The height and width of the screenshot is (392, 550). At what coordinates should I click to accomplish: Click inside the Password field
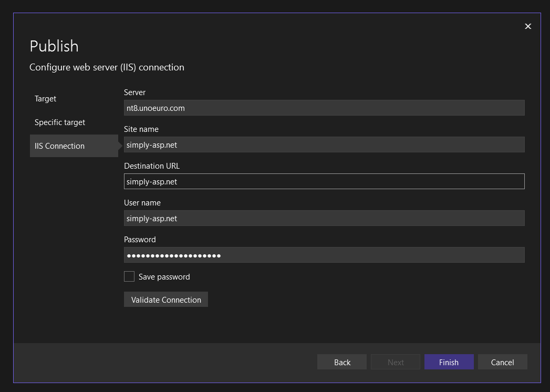(324, 255)
